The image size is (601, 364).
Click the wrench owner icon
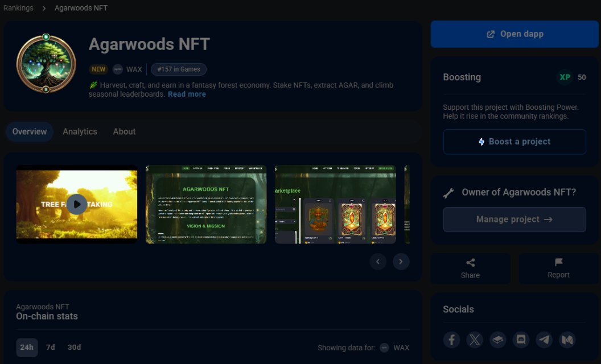[448, 193]
